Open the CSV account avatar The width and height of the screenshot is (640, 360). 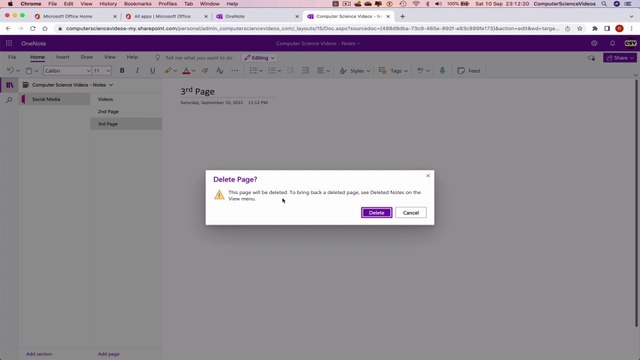point(630,43)
